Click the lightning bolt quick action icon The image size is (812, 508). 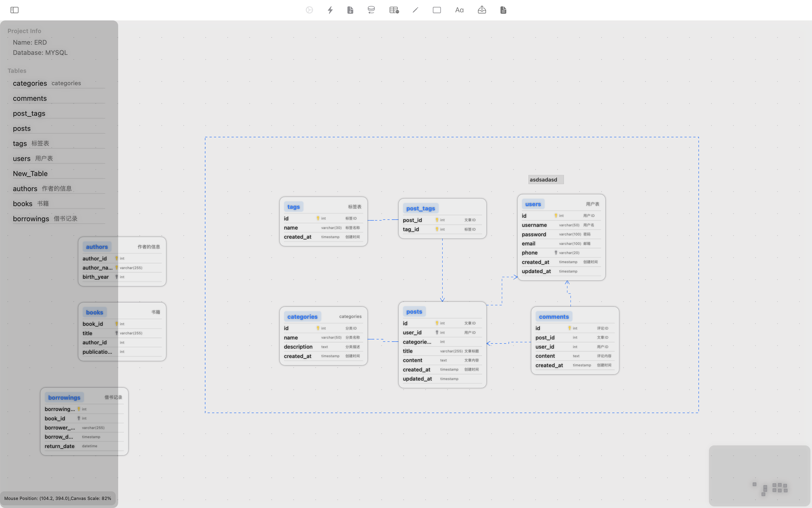point(330,10)
